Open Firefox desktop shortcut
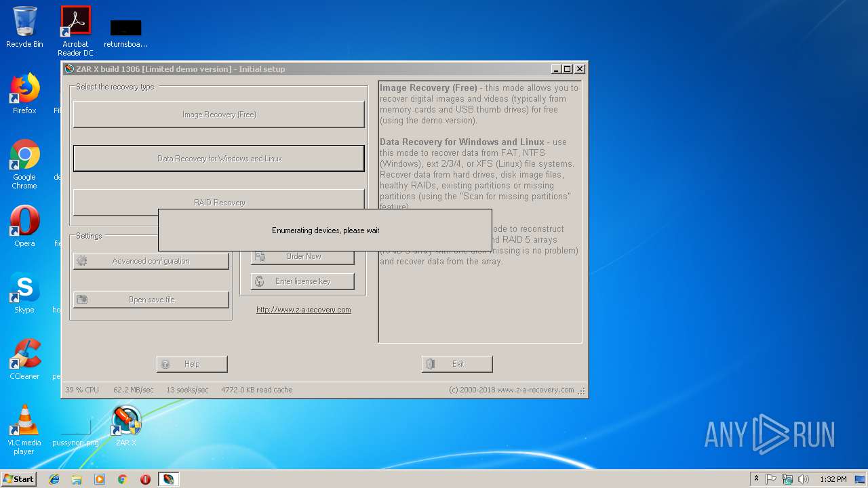The image size is (868, 488). 24,94
